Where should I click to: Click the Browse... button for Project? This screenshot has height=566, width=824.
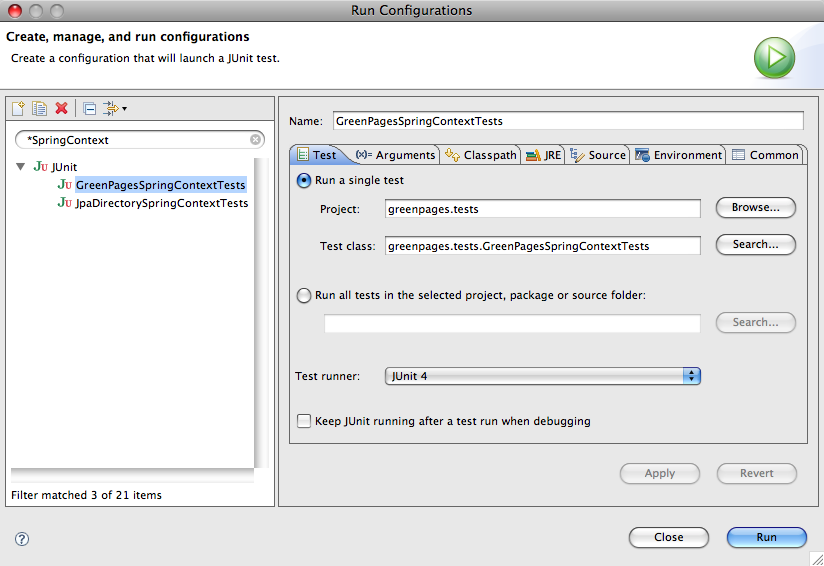(x=755, y=208)
